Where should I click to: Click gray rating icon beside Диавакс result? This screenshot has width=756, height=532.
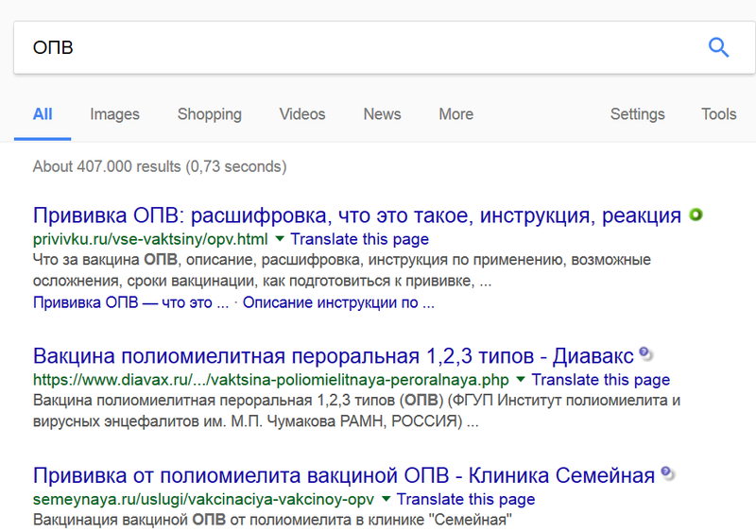point(645,354)
